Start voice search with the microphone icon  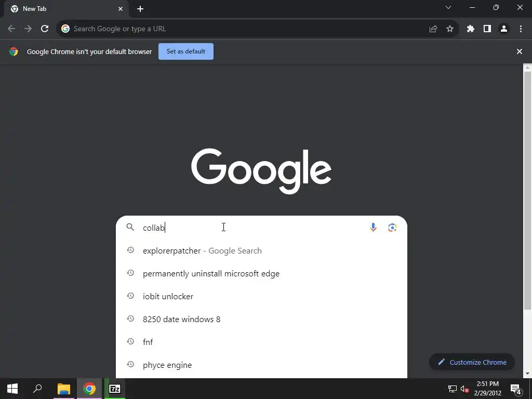pyautogui.click(x=373, y=228)
